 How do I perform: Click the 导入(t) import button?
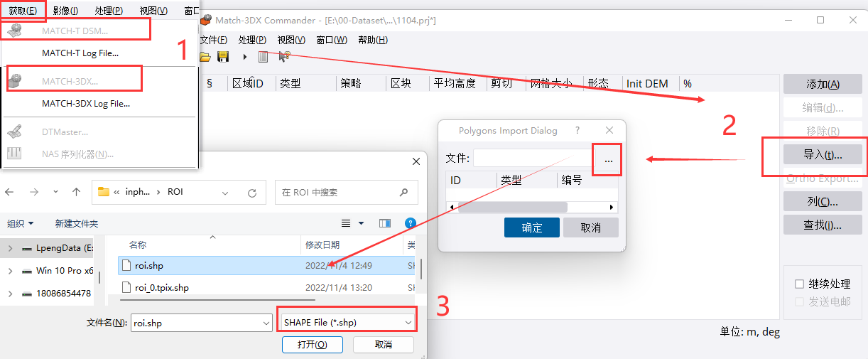823,154
